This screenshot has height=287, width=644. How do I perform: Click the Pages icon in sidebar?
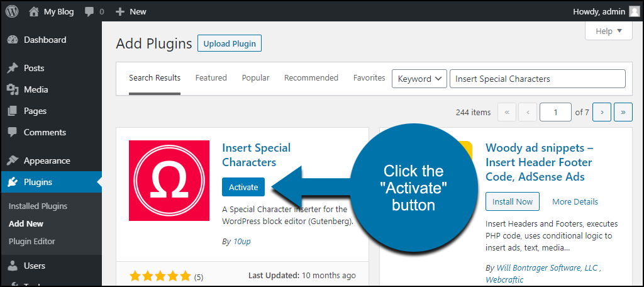tap(13, 111)
